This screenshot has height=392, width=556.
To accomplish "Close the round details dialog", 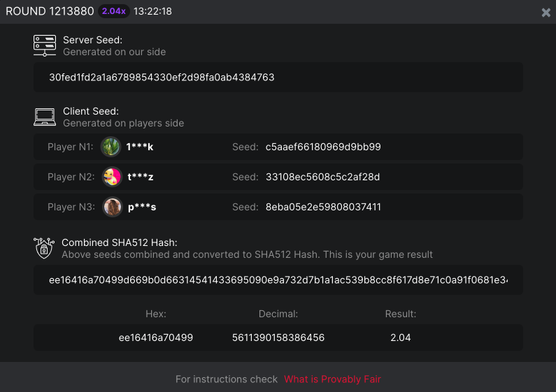I will click(546, 13).
